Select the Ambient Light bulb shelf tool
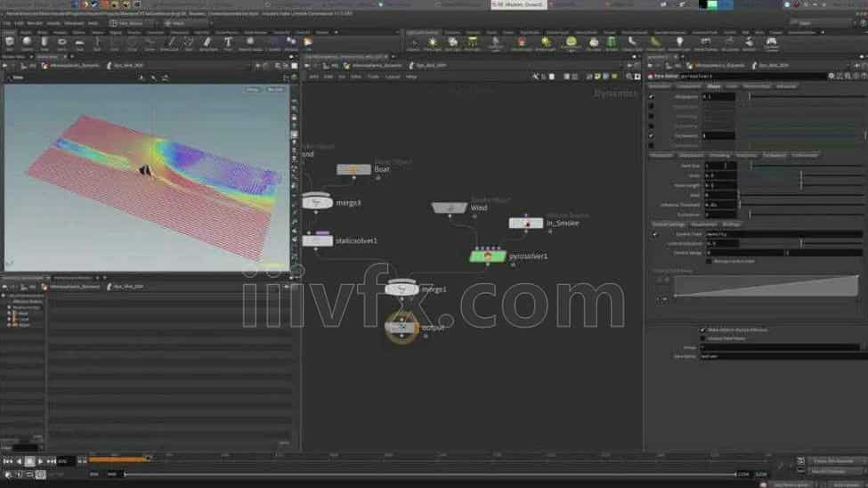The height and width of the screenshot is (488, 868). [679, 43]
